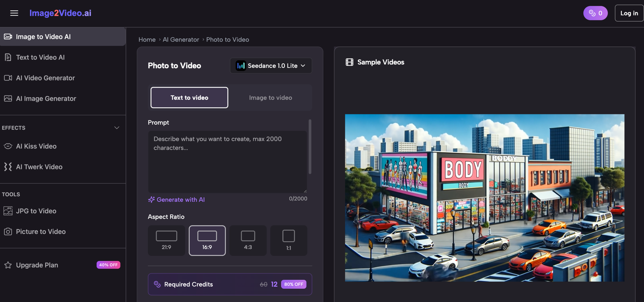Pick the 1:1 square aspect ratio

tap(289, 240)
